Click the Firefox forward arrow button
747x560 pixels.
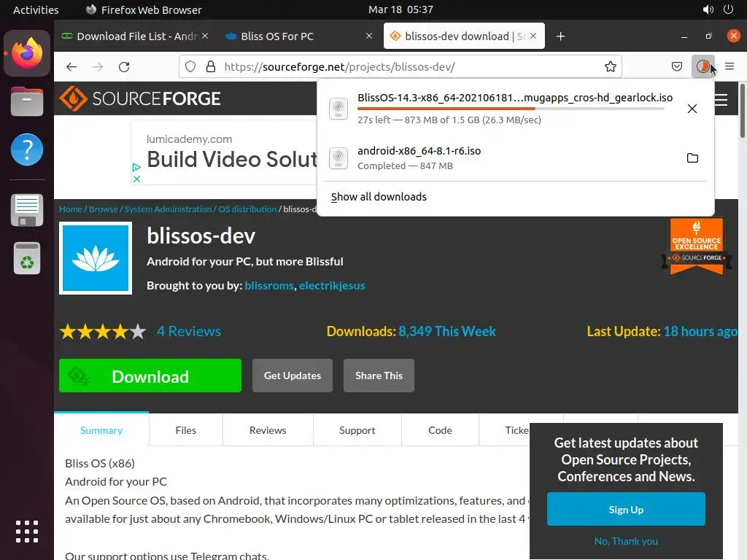click(x=98, y=66)
